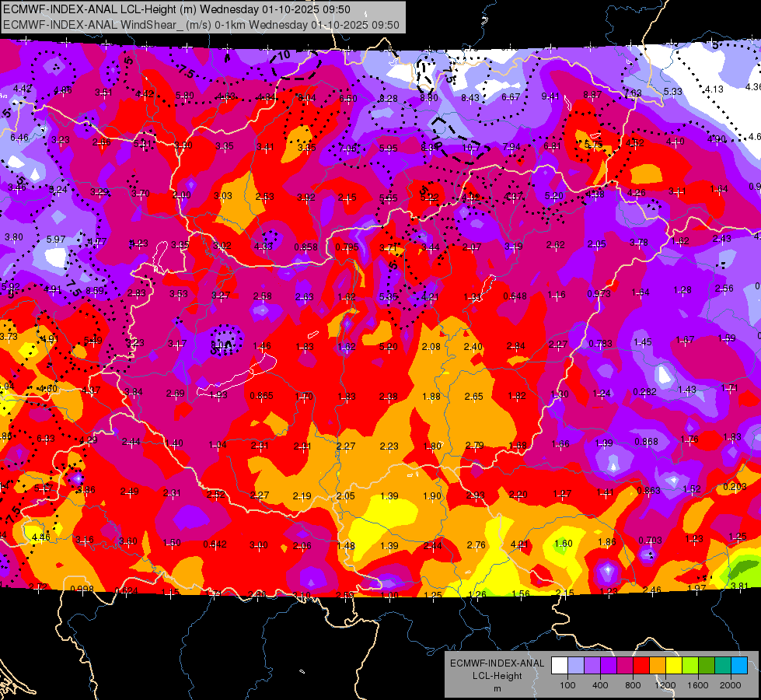
Task: Click legend label 'LCL-Height'
Action: (497, 676)
